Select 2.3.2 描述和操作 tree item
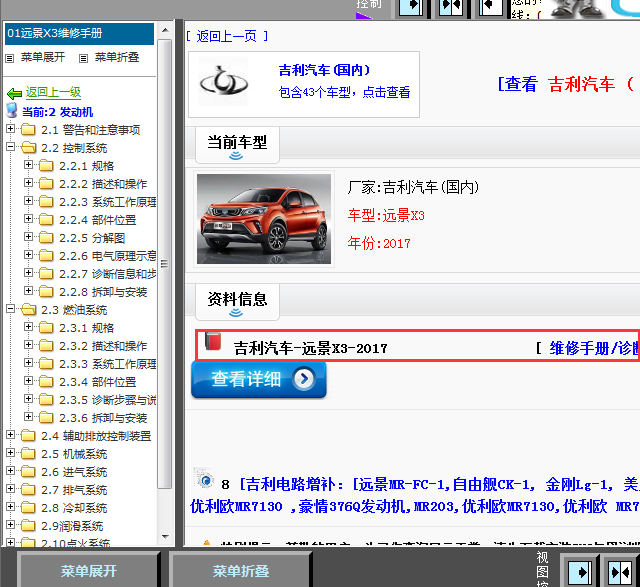Viewport: 640px width, 587px height. 103,346
